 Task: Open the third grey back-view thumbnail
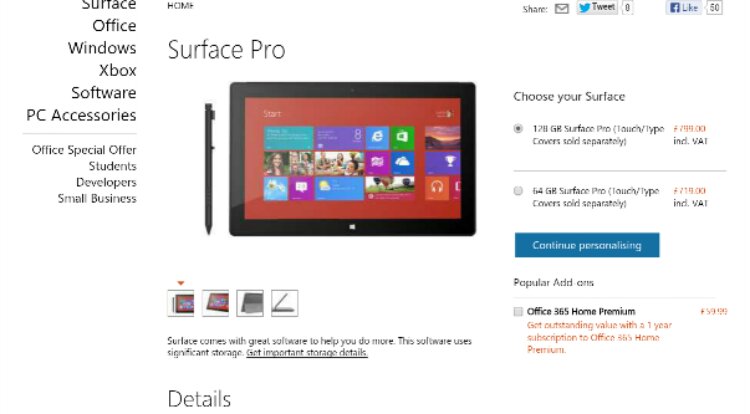click(x=250, y=303)
